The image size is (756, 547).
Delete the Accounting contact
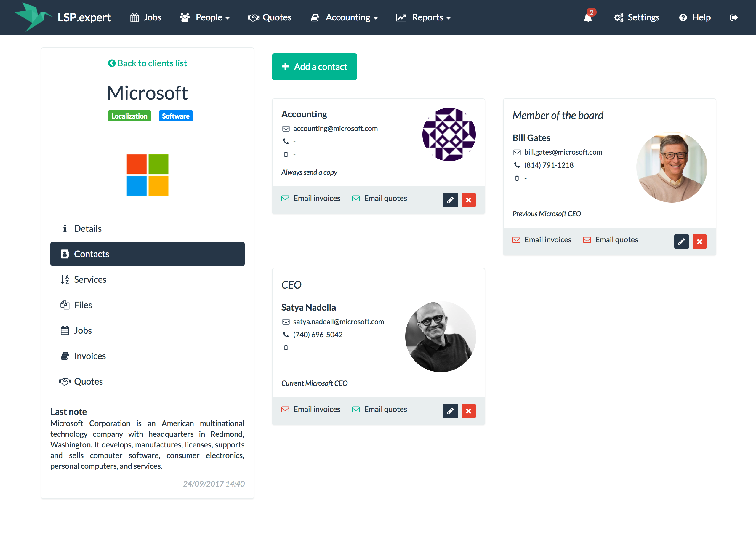(x=468, y=200)
